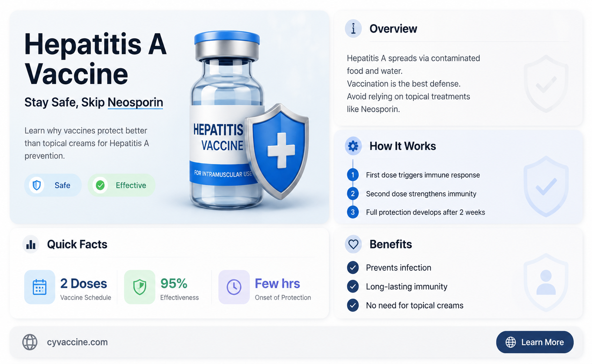The width and height of the screenshot is (592, 364).
Task: Click the Few hrs value
Action: pos(277,284)
